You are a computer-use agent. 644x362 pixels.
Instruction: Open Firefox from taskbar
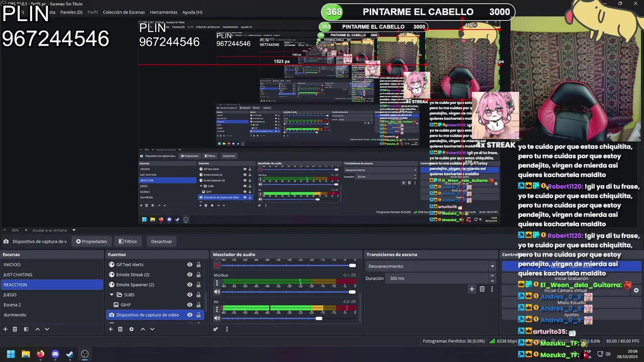pos(40,354)
